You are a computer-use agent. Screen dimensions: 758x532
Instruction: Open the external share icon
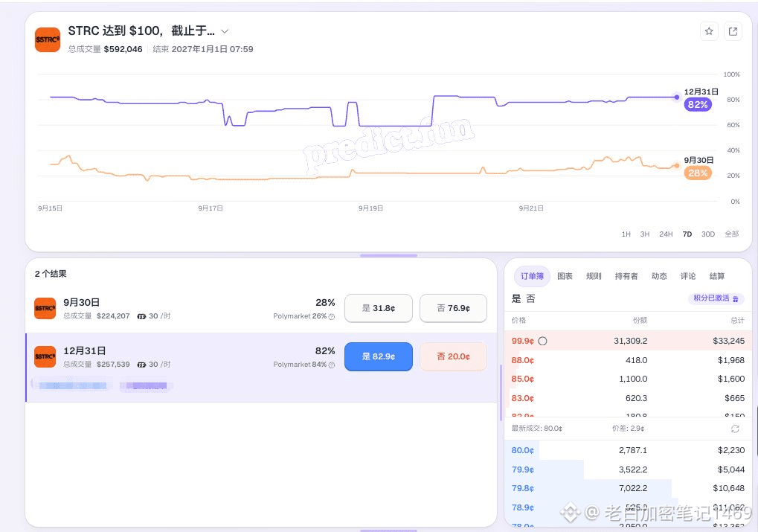click(x=733, y=31)
